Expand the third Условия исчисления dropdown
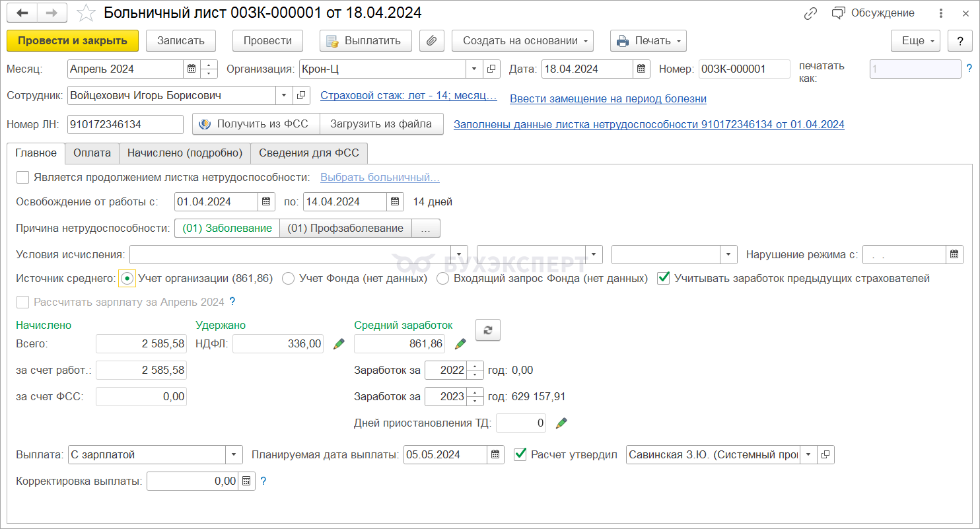The image size is (980, 529). pyautogui.click(x=730, y=254)
